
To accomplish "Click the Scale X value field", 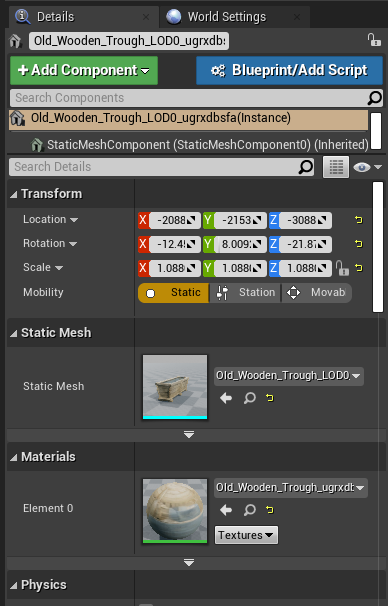I will [175, 268].
